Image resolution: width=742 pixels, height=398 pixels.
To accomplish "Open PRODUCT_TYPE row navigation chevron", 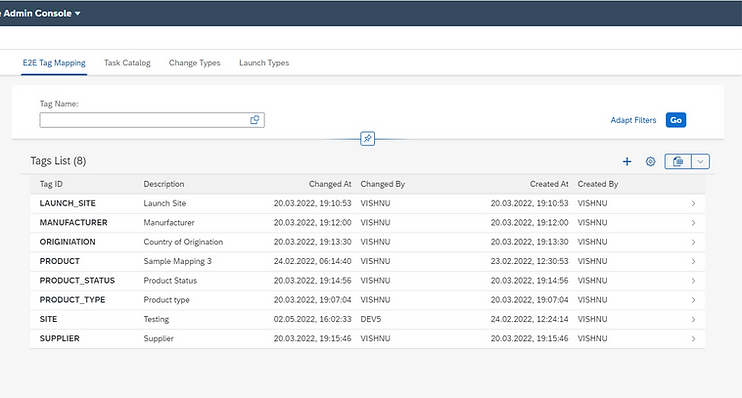I will 693,300.
